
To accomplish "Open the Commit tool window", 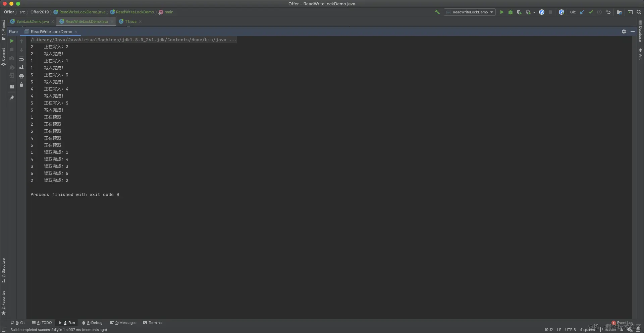I will click(x=3, y=57).
